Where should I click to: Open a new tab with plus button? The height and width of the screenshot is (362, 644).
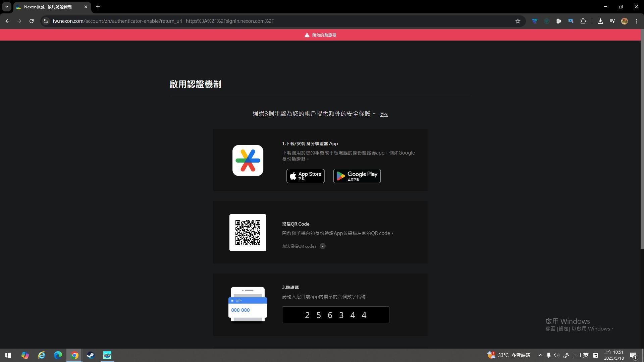point(98,7)
